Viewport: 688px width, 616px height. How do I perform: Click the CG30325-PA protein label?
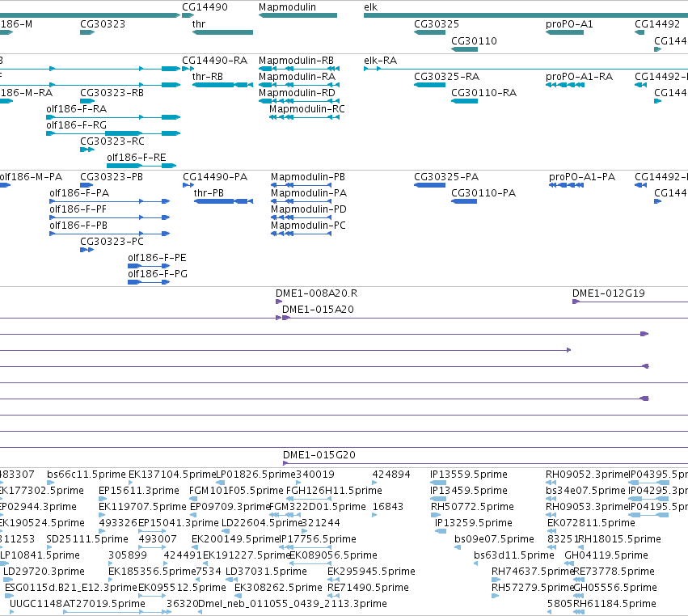(x=445, y=177)
